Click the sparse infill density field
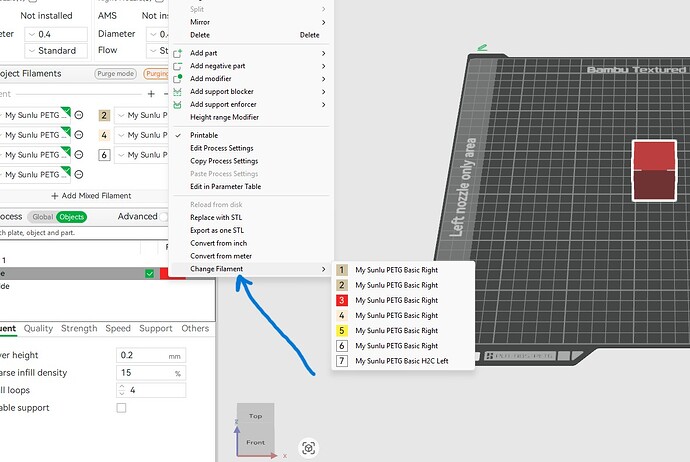 pyautogui.click(x=151, y=373)
